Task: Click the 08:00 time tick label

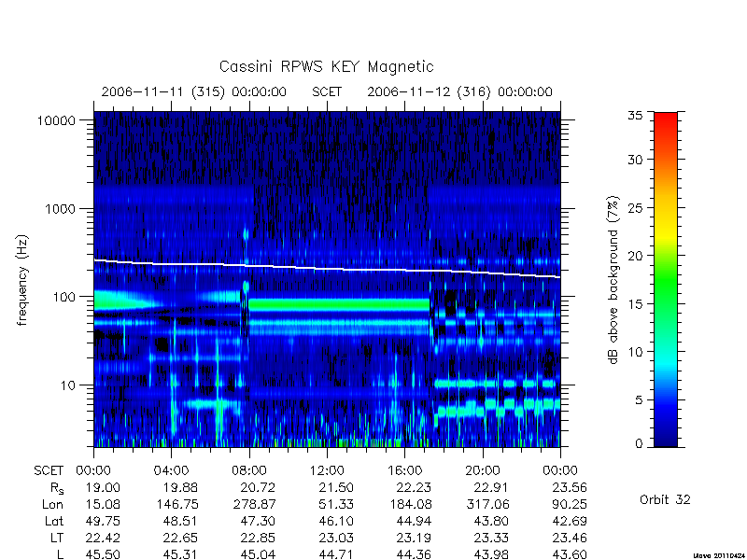Action: pos(249,471)
